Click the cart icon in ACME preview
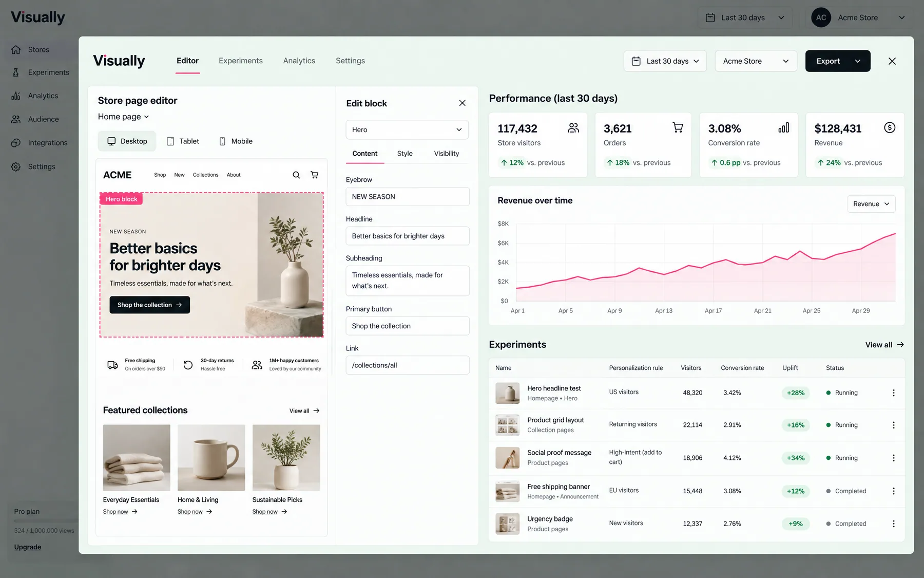Viewport: 924px width, 578px height. [x=315, y=175]
